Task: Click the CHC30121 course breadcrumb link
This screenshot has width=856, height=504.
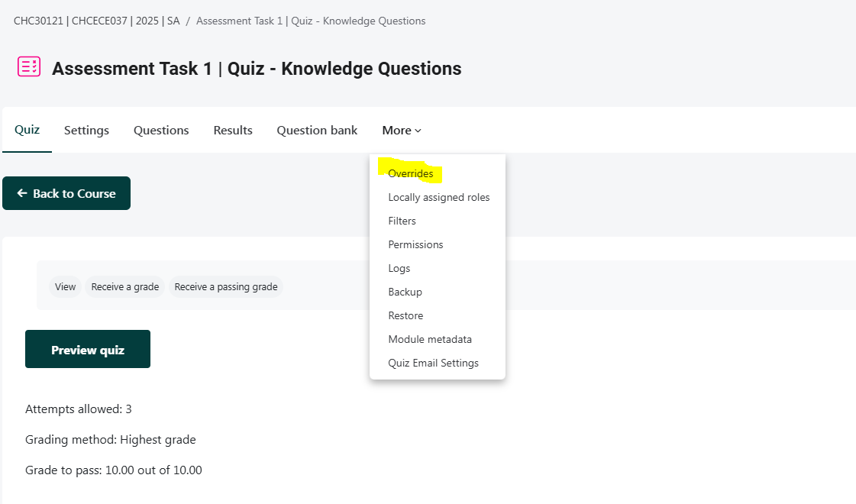Action: click(96, 21)
